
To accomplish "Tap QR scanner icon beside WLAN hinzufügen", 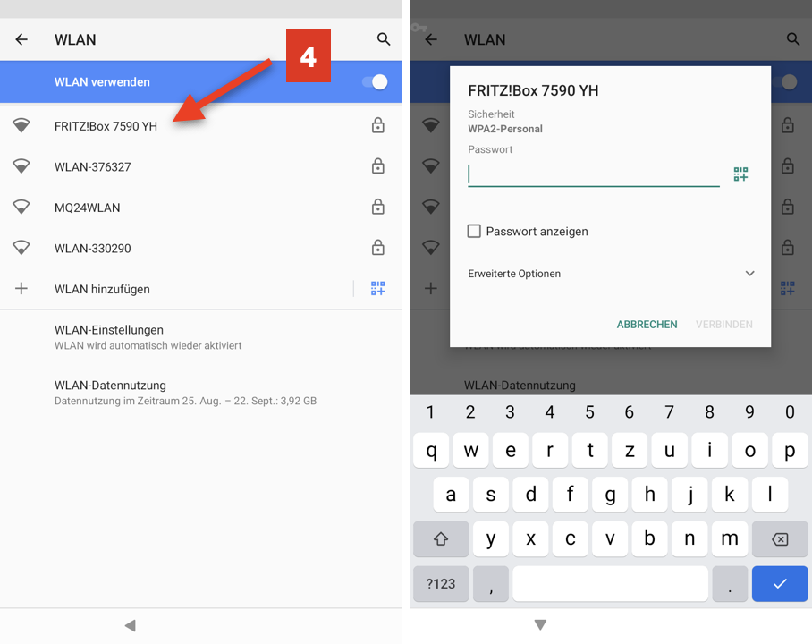I will click(x=378, y=289).
